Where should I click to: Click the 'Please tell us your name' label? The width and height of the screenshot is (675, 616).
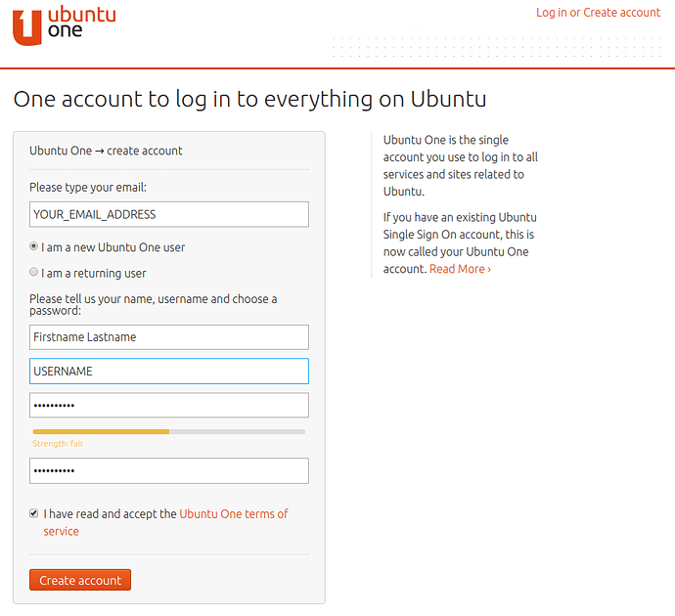point(153,299)
